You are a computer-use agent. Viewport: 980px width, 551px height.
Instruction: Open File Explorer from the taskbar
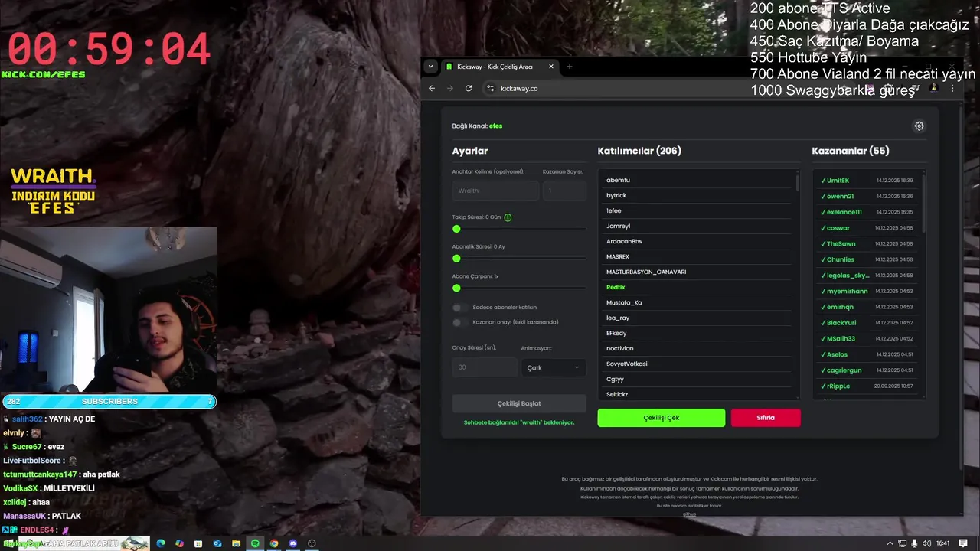[237, 543]
